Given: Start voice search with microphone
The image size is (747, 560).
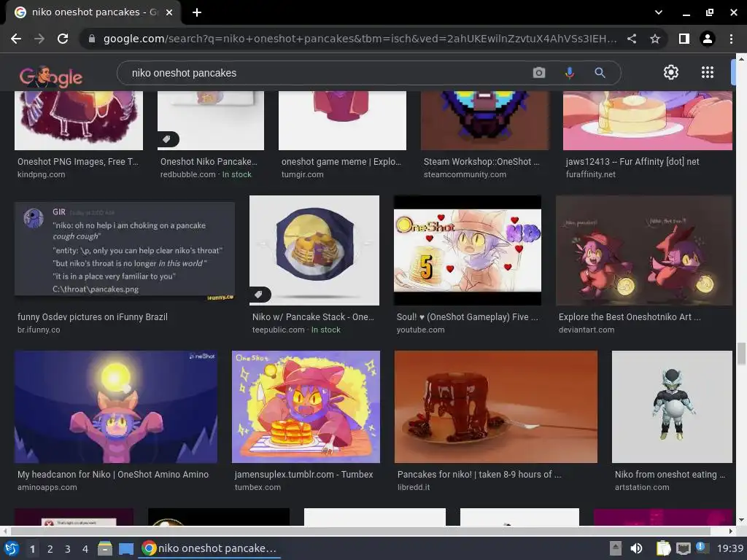Looking at the screenshot, I should pos(569,73).
